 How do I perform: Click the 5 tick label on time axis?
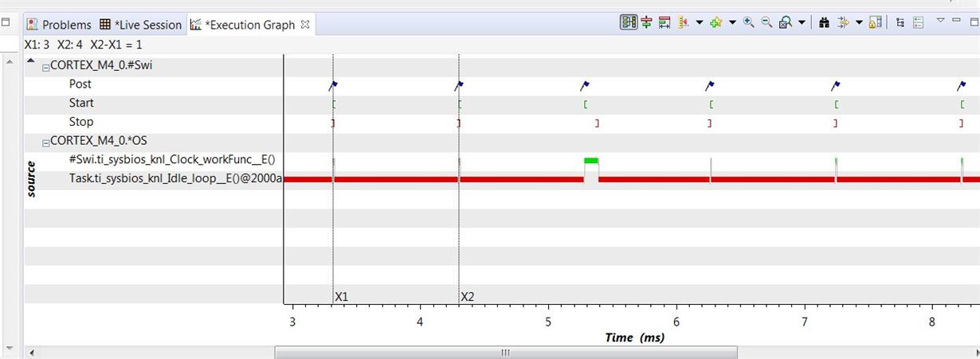point(548,322)
